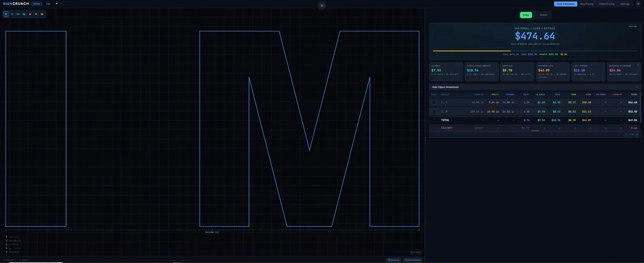
Task: Toggle the exclude checkbox for object 2. M
Action: [434, 111]
